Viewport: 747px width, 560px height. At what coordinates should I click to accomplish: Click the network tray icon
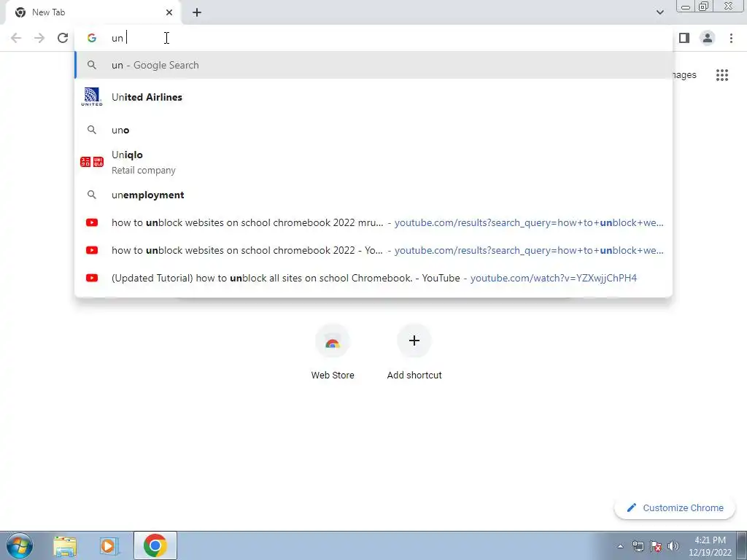[638, 546]
